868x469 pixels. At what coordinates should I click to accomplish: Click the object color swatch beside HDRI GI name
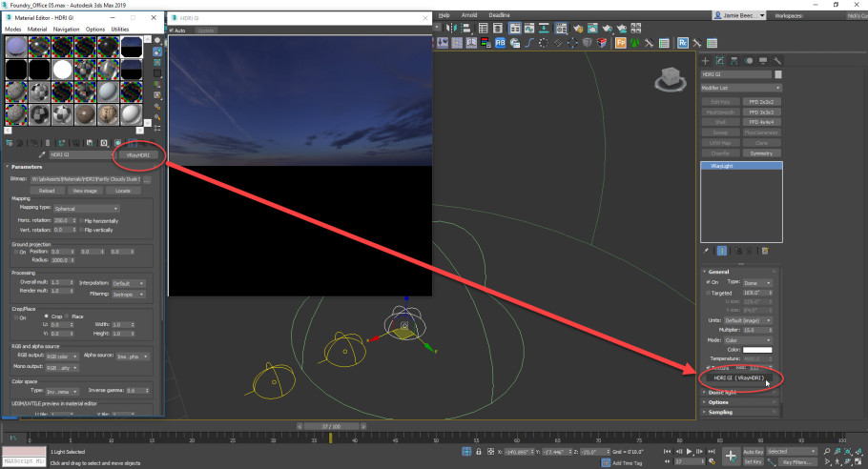click(x=778, y=74)
